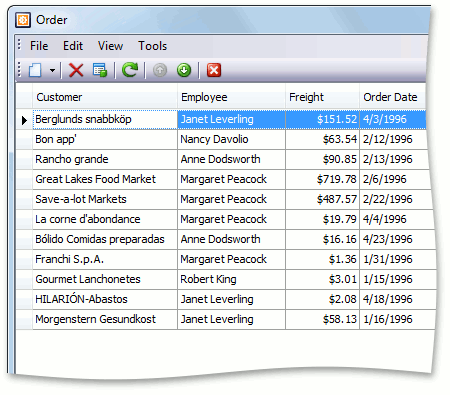Click the $151.52 freight cell
The width and height of the screenshot is (450, 395).
(x=322, y=119)
